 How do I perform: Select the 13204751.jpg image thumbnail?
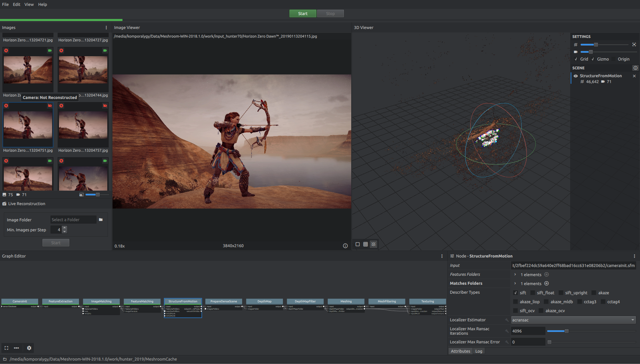[28, 125]
